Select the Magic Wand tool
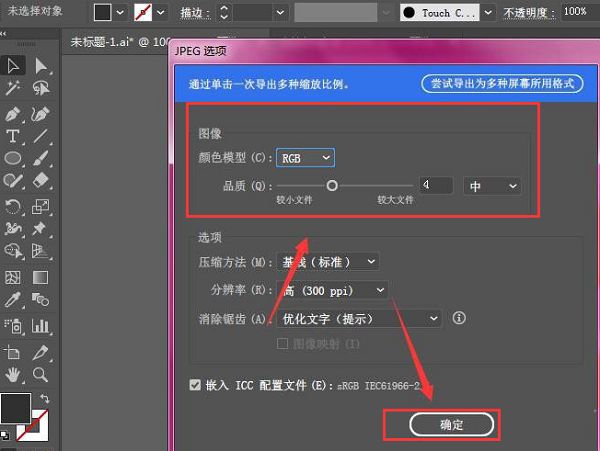600x451 pixels. pyautogui.click(x=12, y=88)
